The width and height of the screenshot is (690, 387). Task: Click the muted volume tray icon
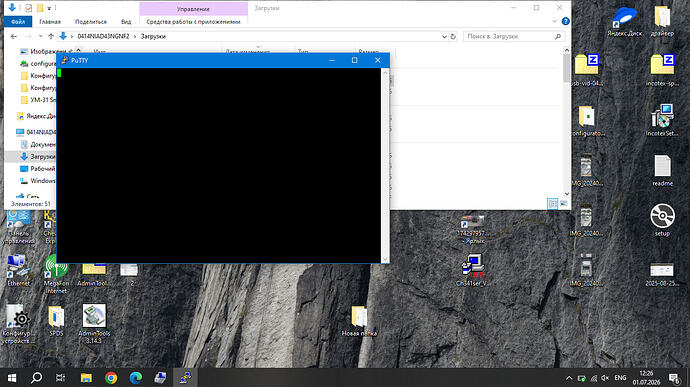pyautogui.click(x=605, y=378)
